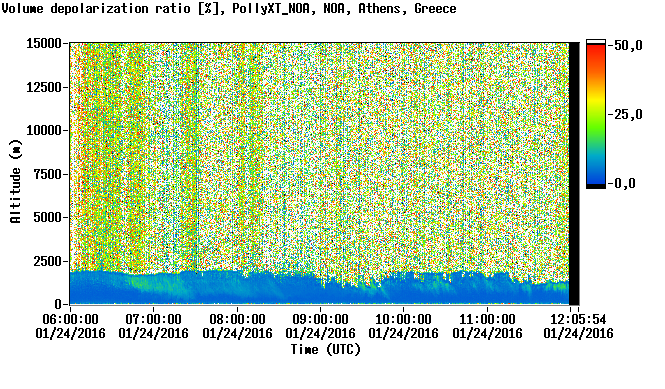
Task: Select the 11:00:00 time axis label
Action: 487,319
